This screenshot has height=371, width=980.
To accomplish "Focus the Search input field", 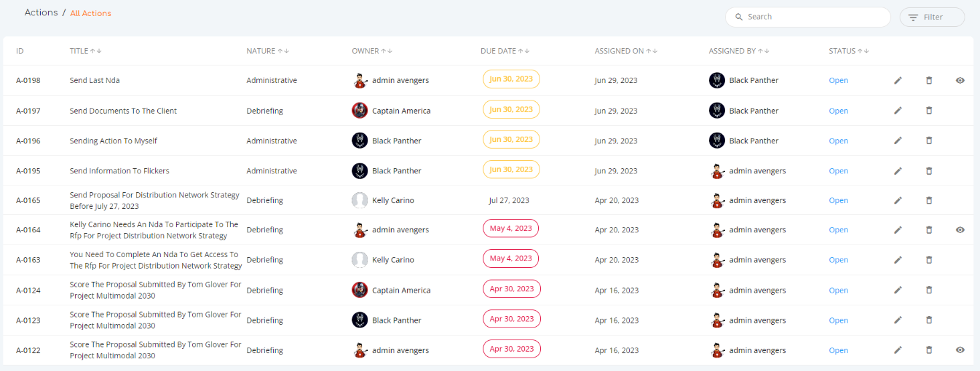I will tap(808, 17).
